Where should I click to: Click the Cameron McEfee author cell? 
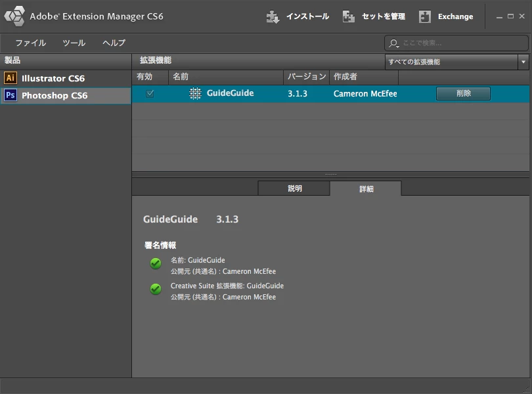pos(365,94)
